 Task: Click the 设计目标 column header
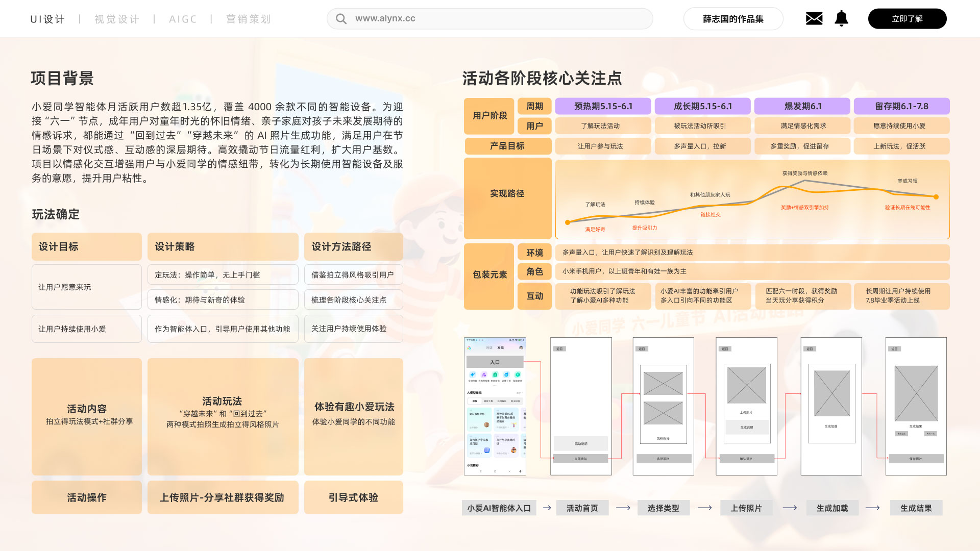click(x=87, y=246)
